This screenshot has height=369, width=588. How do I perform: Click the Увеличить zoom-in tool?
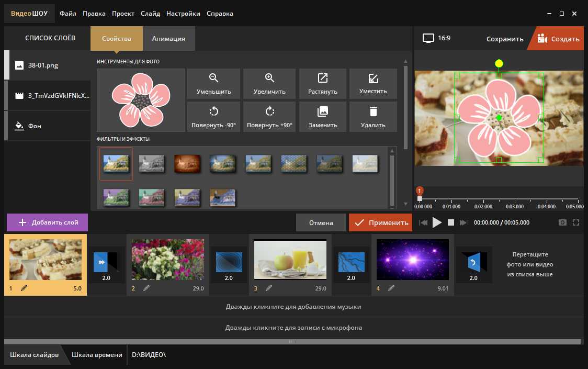[x=269, y=84]
